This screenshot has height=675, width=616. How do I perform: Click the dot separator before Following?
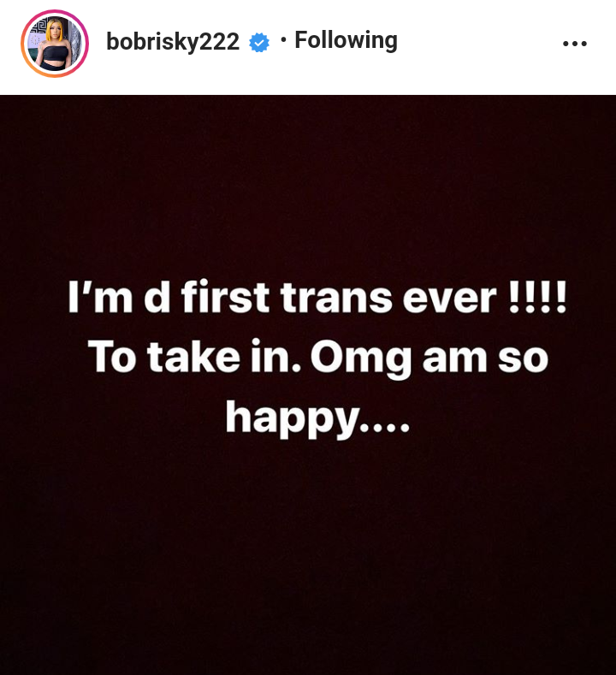click(x=283, y=40)
